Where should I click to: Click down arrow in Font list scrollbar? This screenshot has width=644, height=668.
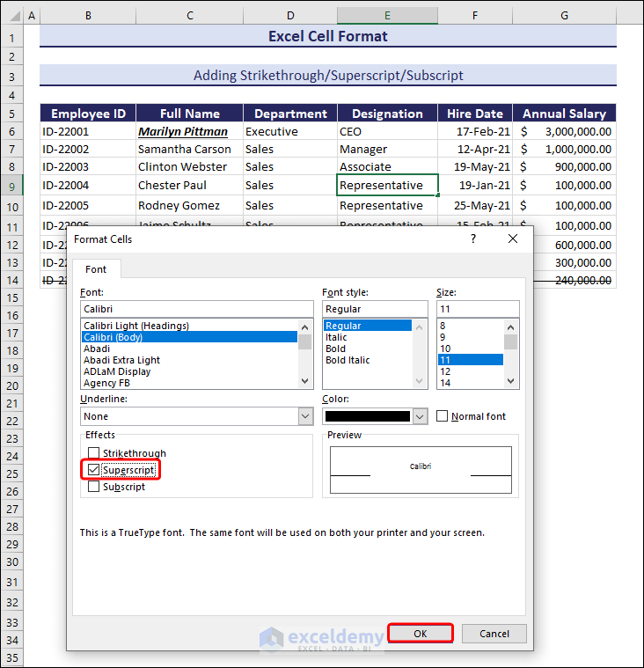coord(305,381)
